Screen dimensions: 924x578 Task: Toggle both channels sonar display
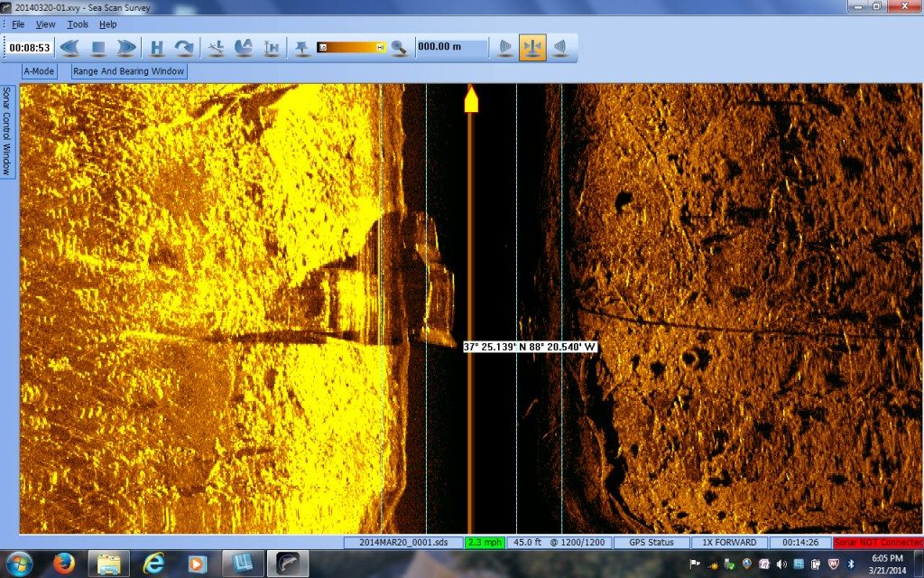click(531, 47)
